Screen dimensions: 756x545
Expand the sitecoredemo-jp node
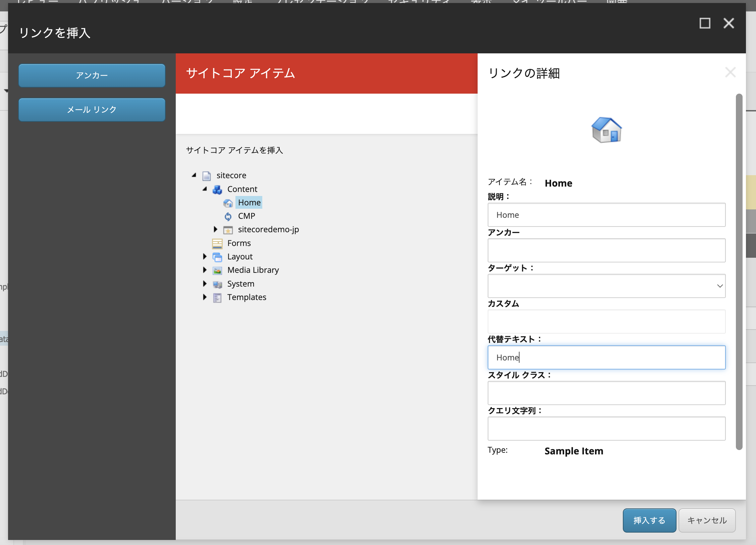pos(215,229)
